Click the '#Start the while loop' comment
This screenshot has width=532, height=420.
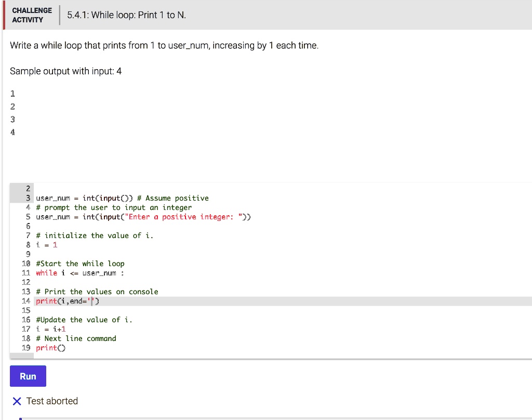[x=80, y=264]
